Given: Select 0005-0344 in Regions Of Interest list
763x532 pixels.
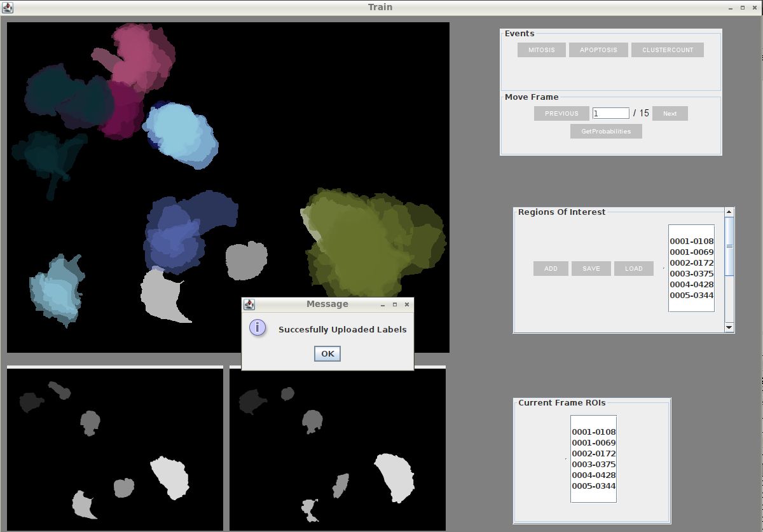Looking at the screenshot, I should tap(692, 296).
